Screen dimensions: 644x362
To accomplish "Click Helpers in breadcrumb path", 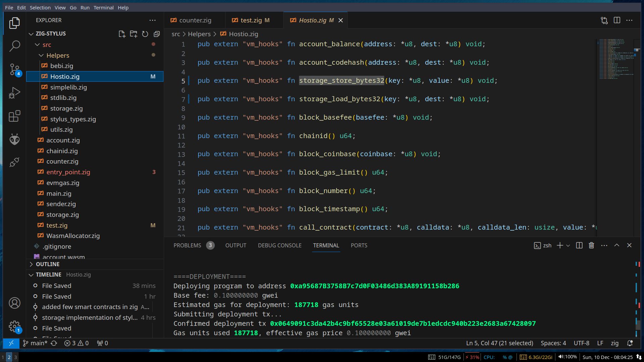I will (x=199, y=34).
